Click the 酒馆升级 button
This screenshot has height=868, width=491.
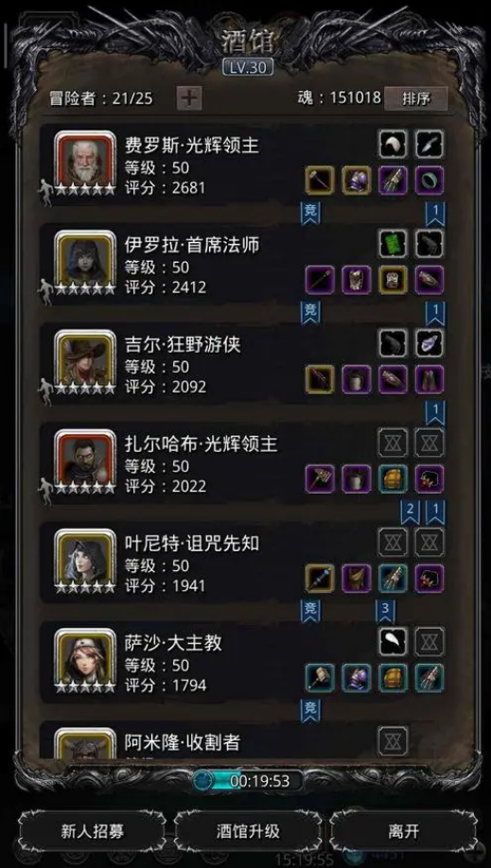[248, 830]
